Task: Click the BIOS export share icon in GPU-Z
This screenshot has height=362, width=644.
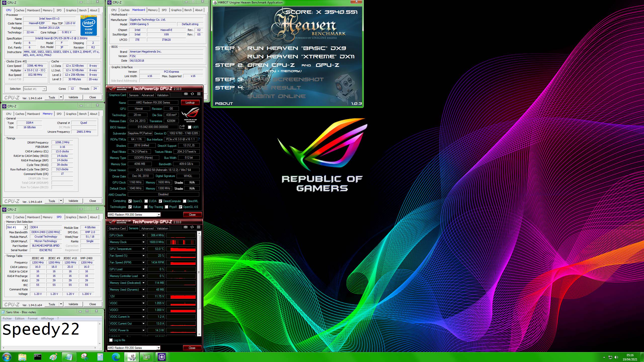Action: click(182, 127)
